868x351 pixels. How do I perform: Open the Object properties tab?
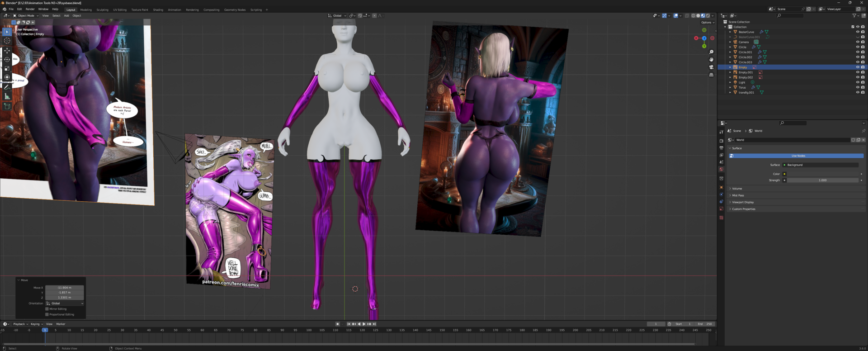pos(721,187)
